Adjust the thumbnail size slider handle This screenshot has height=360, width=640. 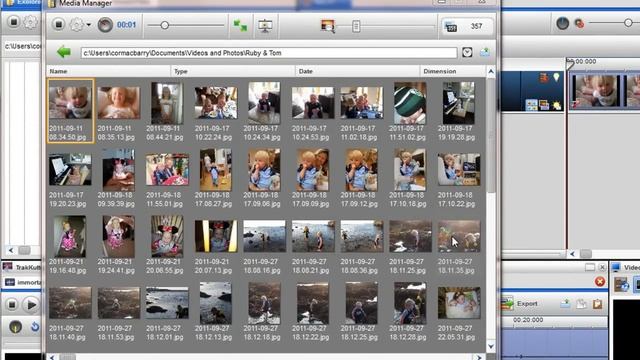[x=356, y=27]
